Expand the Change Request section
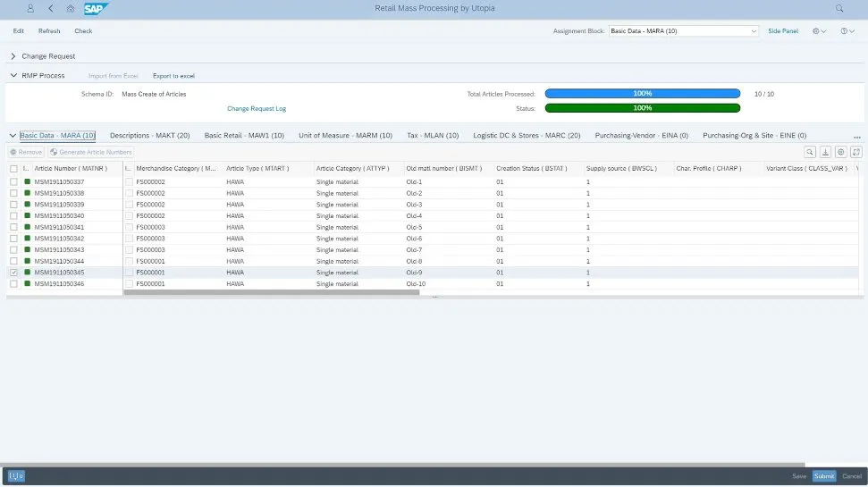The image size is (868, 487). point(13,56)
